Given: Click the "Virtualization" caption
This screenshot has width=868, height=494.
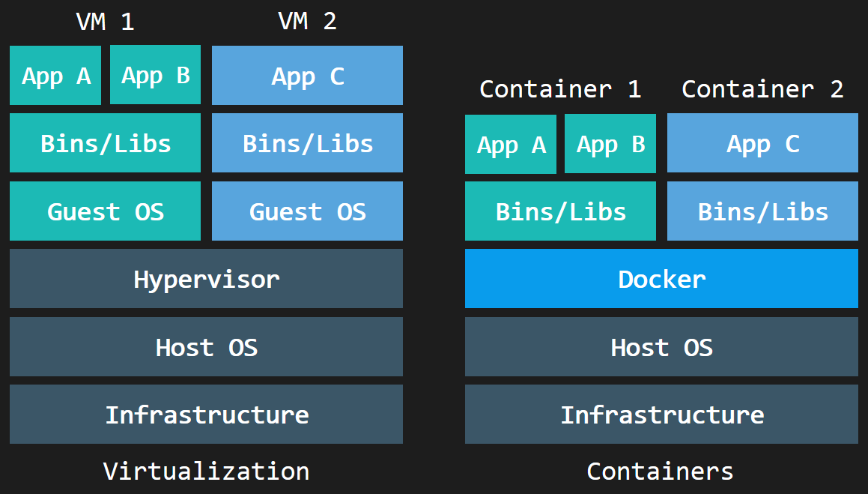Looking at the screenshot, I should (206, 472).
